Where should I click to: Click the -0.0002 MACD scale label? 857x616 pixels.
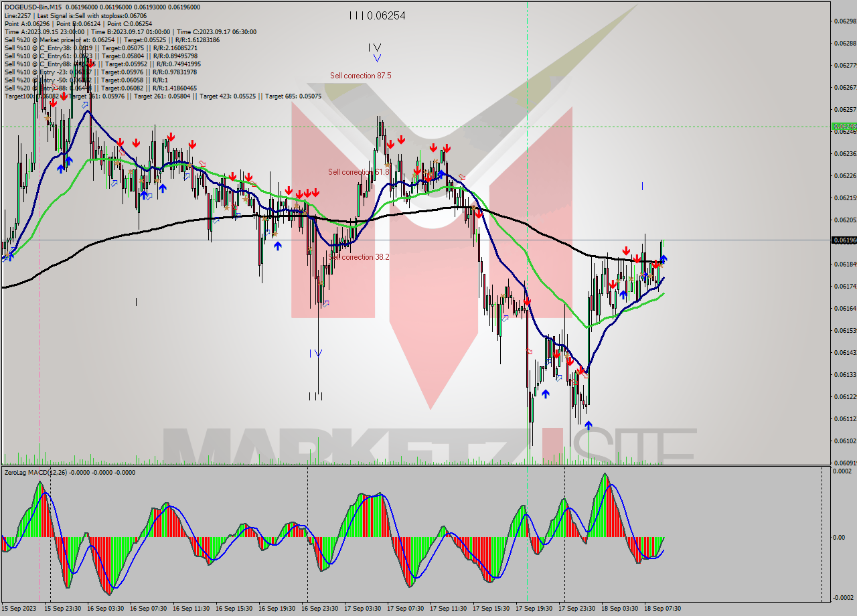(x=843, y=597)
